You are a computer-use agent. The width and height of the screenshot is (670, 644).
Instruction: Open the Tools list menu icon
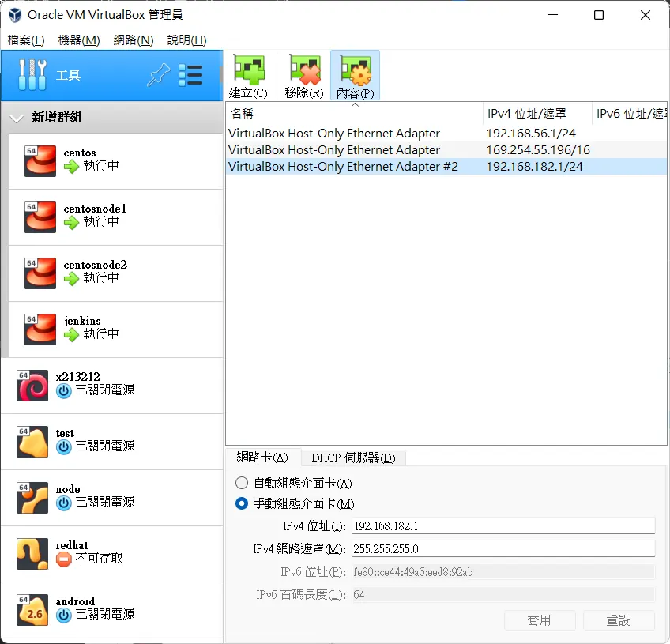click(x=190, y=75)
